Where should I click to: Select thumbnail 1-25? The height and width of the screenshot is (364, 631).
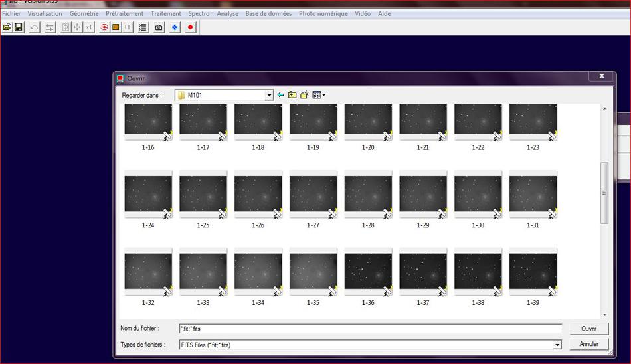203,194
